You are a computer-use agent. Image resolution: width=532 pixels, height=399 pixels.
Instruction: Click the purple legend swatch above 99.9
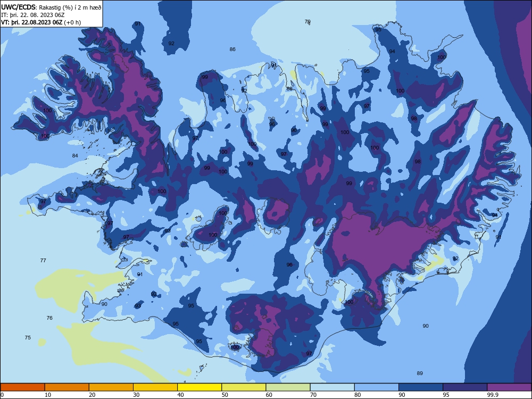point(510,387)
